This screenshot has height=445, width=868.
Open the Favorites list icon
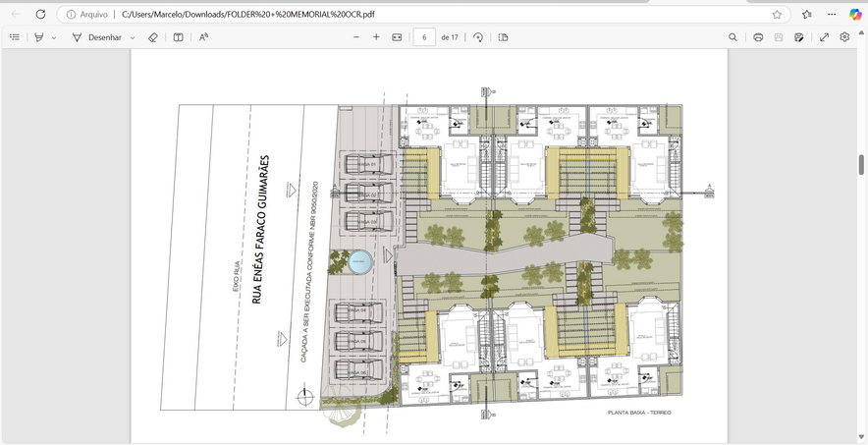point(806,15)
